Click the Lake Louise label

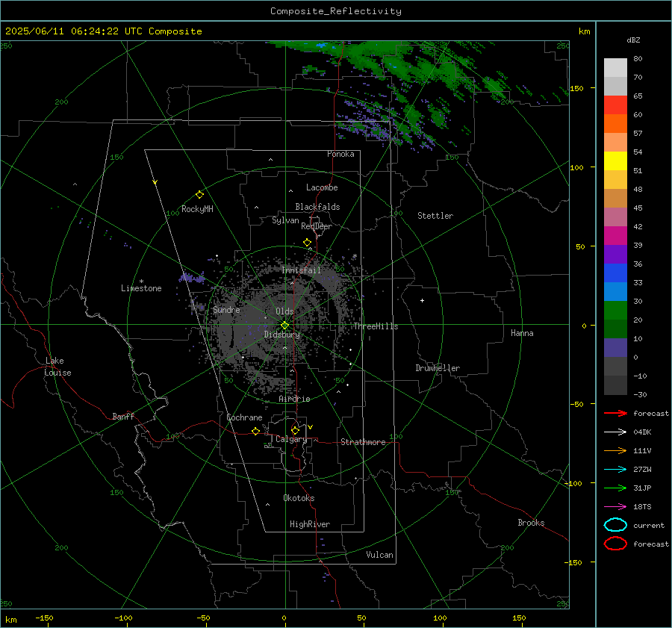pyautogui.click(x=57, y=367)
